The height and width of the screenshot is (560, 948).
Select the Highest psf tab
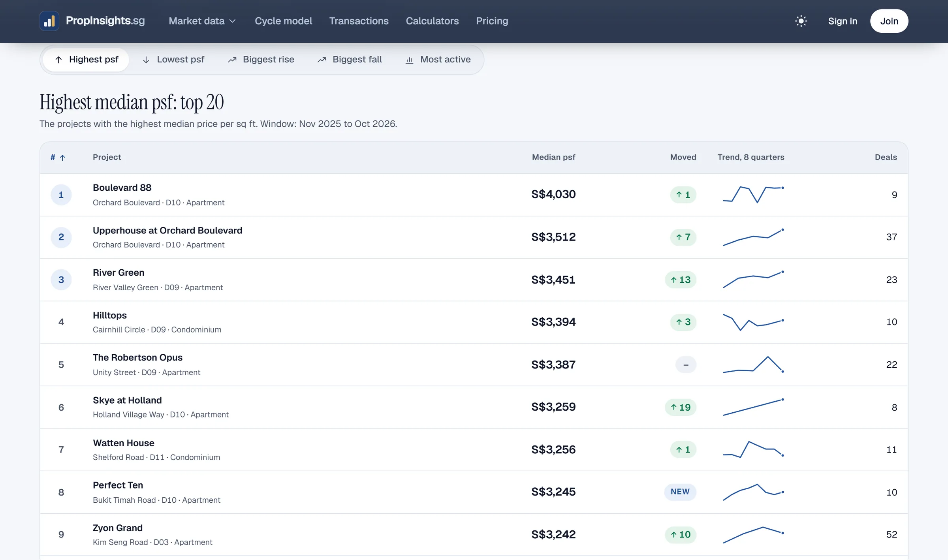tap(86, 60)
